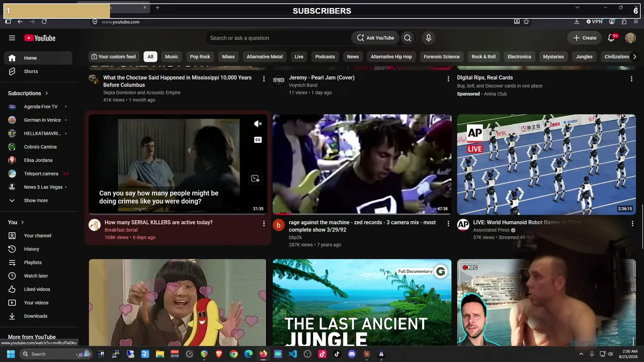Click the browser address bar
644x362 pixels.
click(x=302, y=22)
